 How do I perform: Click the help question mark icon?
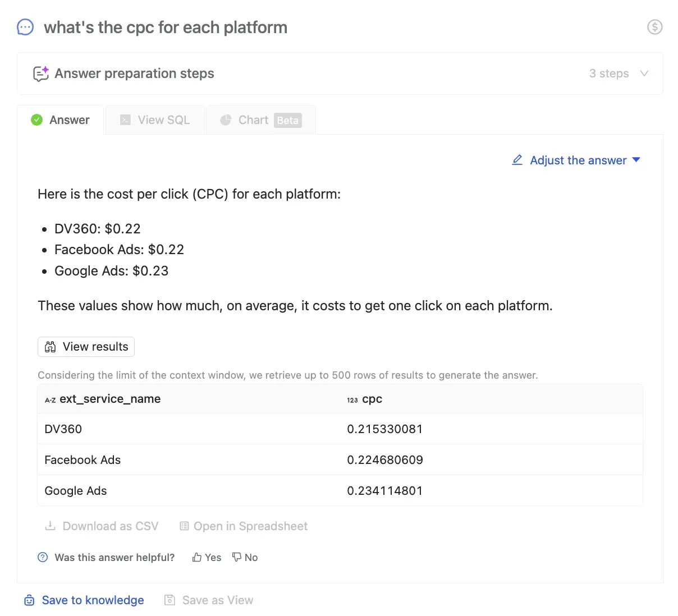[43, 557]
